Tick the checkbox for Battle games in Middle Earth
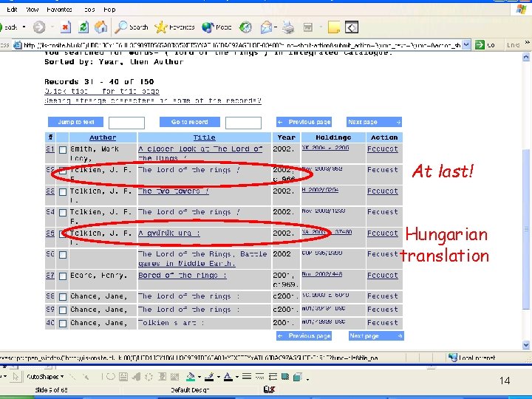This screenshot has height=399, width=532. tap(63, 255)
